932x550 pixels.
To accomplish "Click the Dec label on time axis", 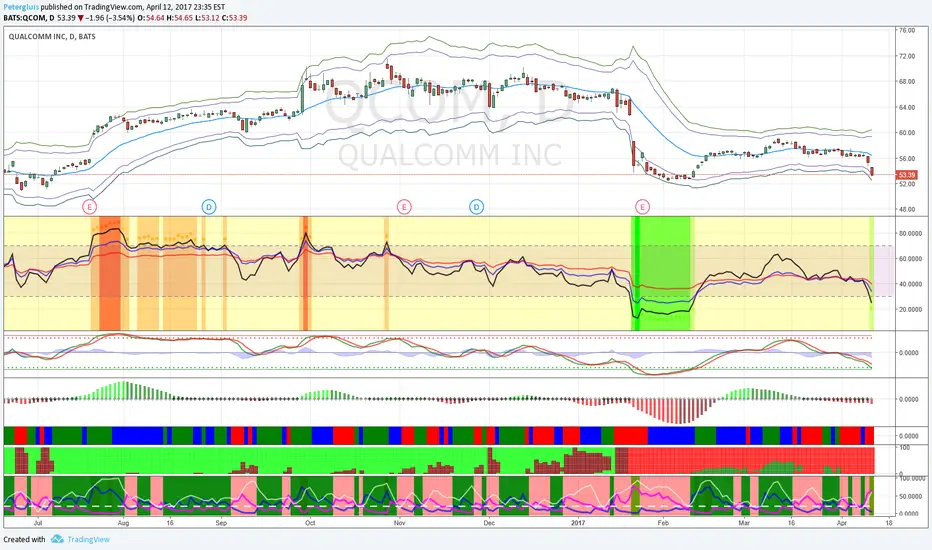I will 489,523.
